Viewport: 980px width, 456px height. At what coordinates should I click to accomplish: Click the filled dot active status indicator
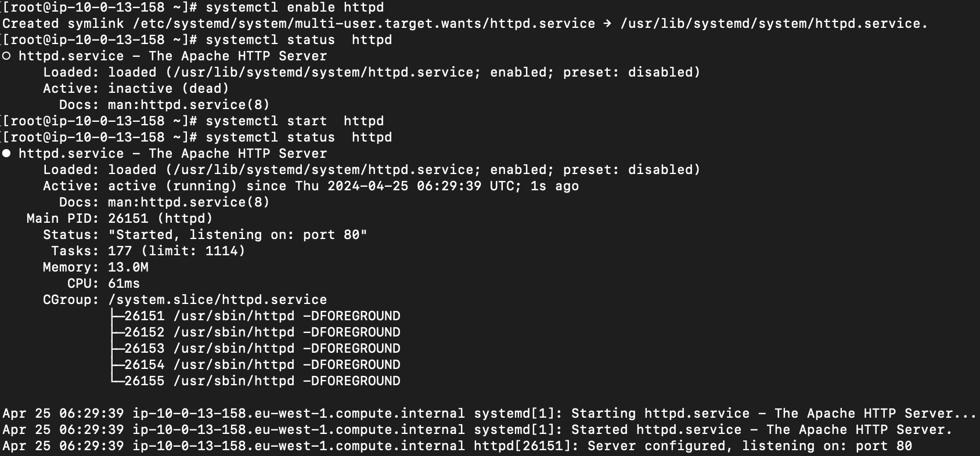6,154
